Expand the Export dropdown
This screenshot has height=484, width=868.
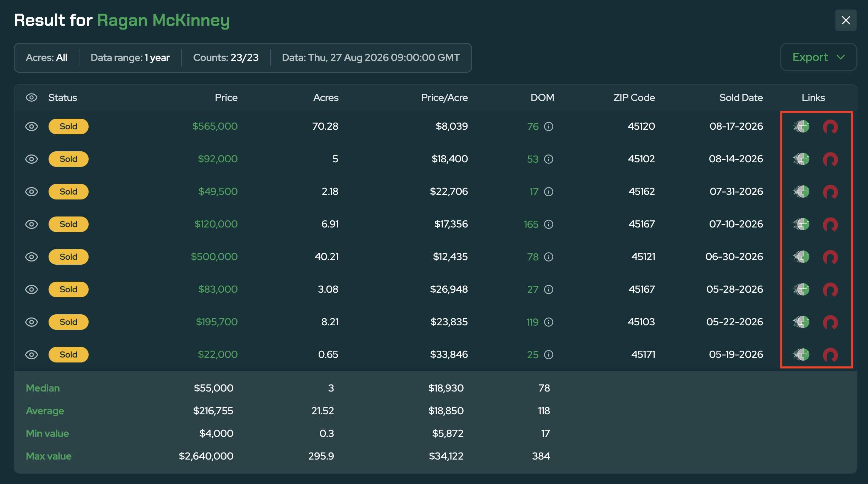818,57
